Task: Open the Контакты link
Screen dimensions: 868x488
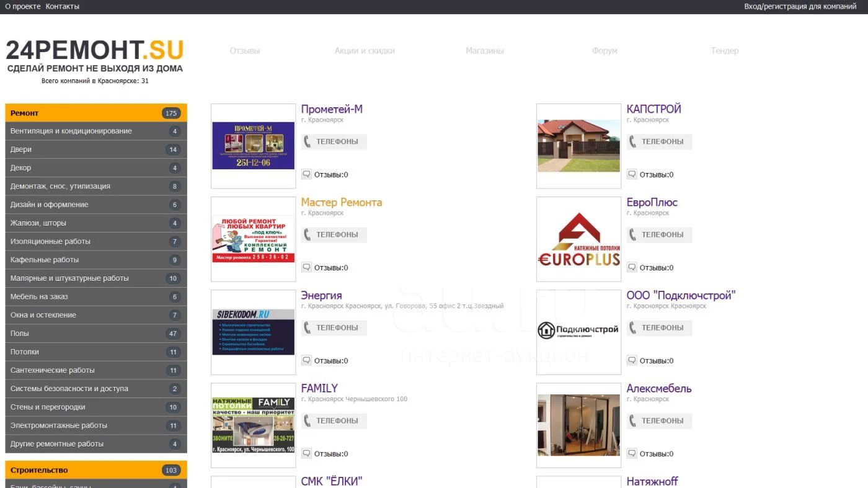Action: [63, 6]
